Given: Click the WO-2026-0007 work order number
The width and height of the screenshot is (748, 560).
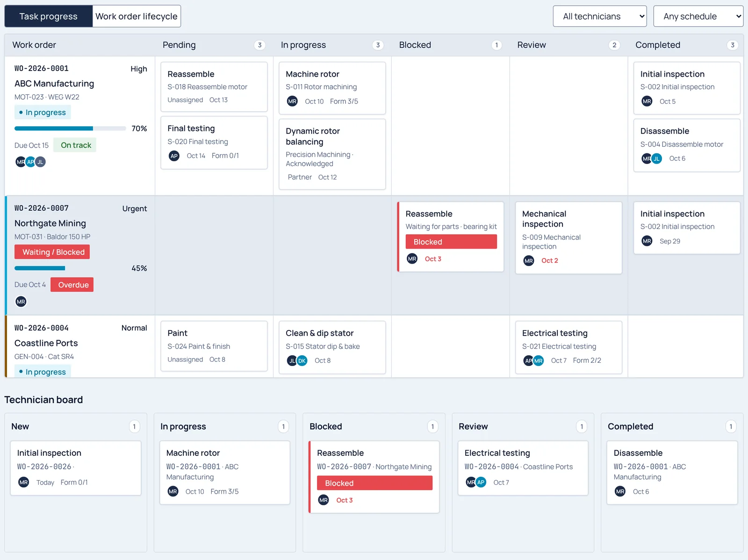Looking at the screenshot, I should pyautogui.click(x=42, y=208).
